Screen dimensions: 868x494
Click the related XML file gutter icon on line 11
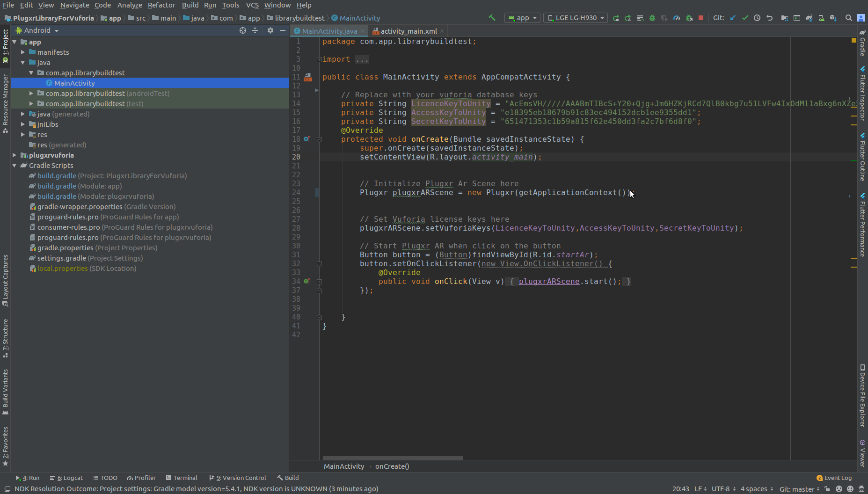click(308, 77)
